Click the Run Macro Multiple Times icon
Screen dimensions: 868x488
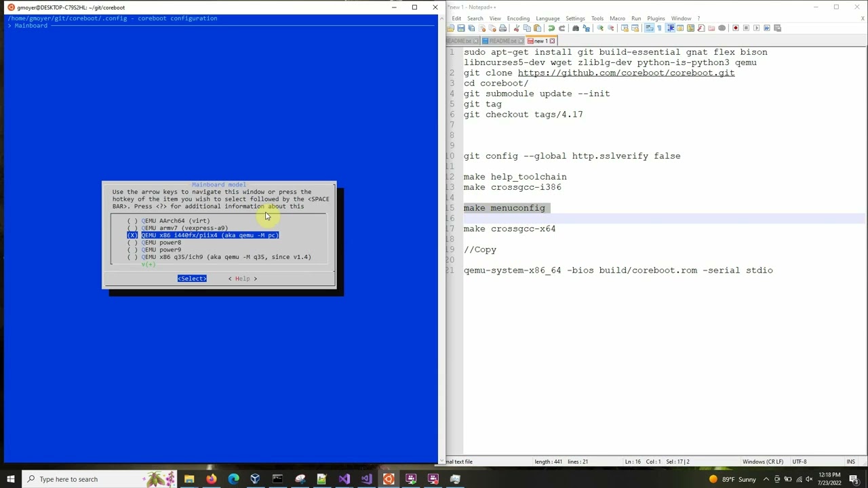767,28
